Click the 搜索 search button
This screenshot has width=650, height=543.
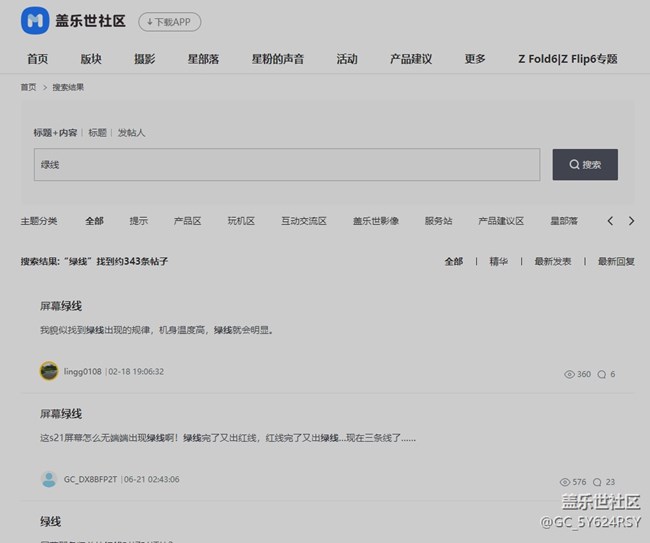[x=585, y=164]
